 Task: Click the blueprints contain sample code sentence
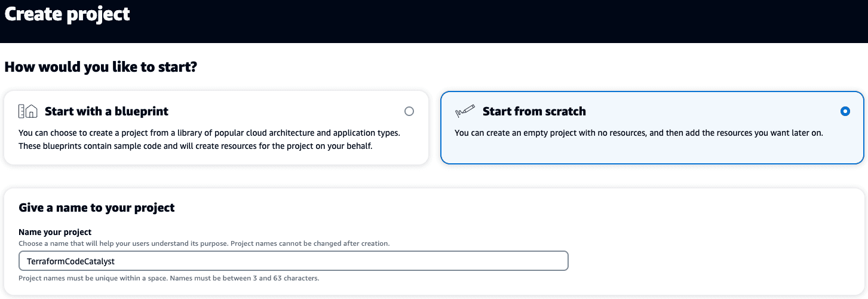pyautogui.click(x=195, y=146)
